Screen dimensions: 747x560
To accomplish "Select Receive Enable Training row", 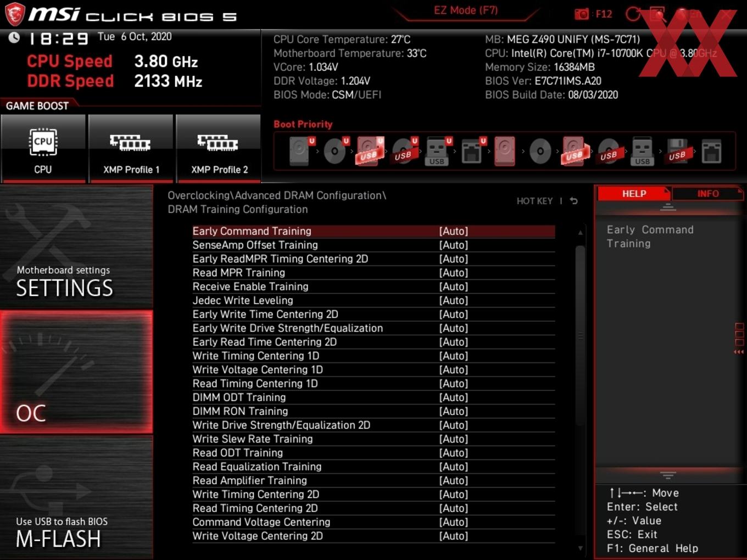I will point(374,287).
